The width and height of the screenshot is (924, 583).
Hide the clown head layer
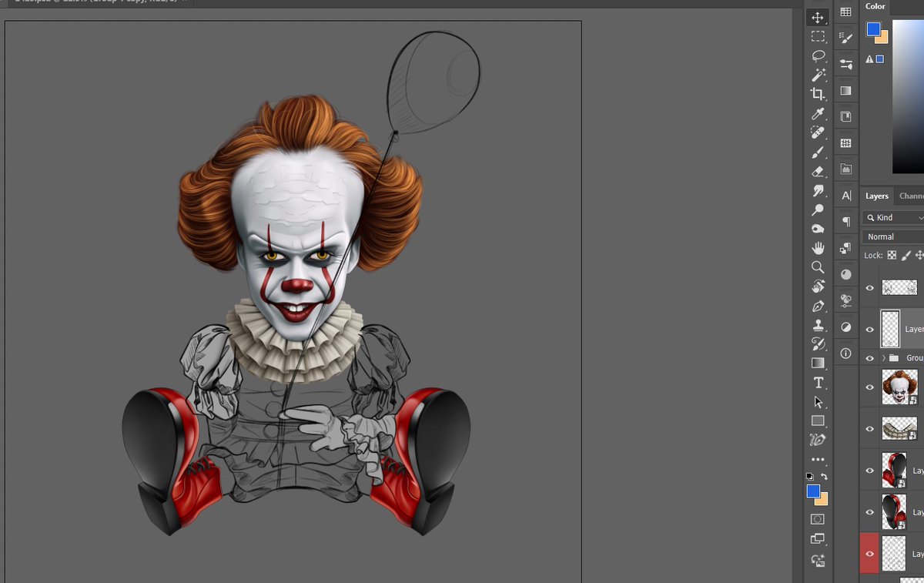coord(870,387)
